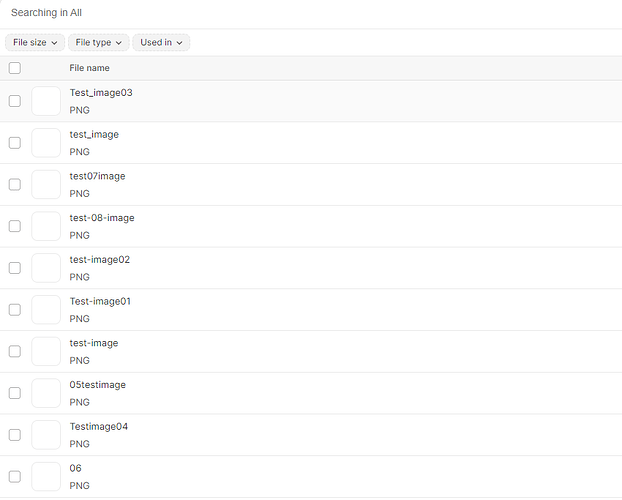Click the Searching in All search field

tap(300, 13)
